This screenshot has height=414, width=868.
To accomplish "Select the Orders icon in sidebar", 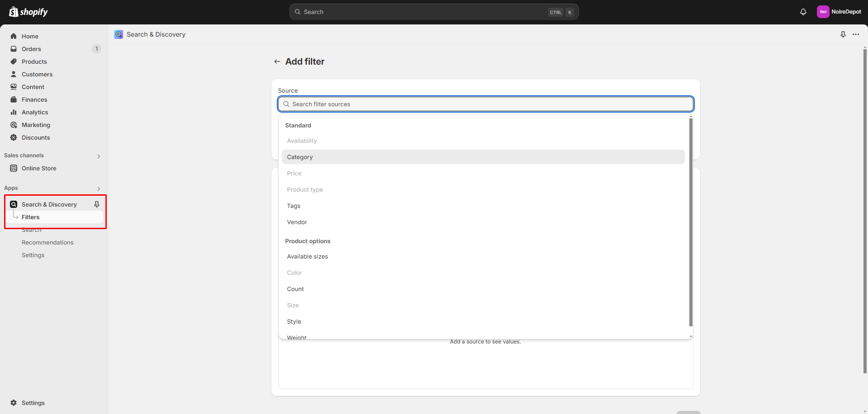I will pos(14,49).
